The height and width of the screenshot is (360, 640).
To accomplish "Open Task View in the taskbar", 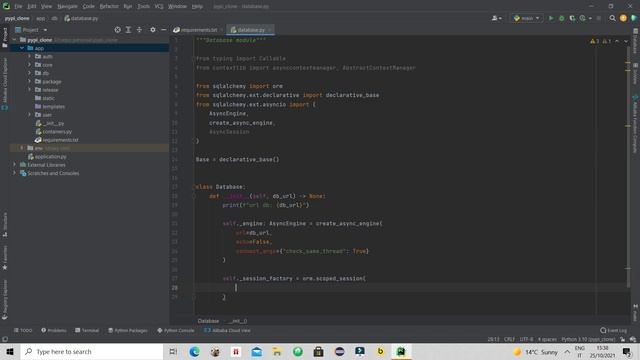I will click(x=173, y=351).
